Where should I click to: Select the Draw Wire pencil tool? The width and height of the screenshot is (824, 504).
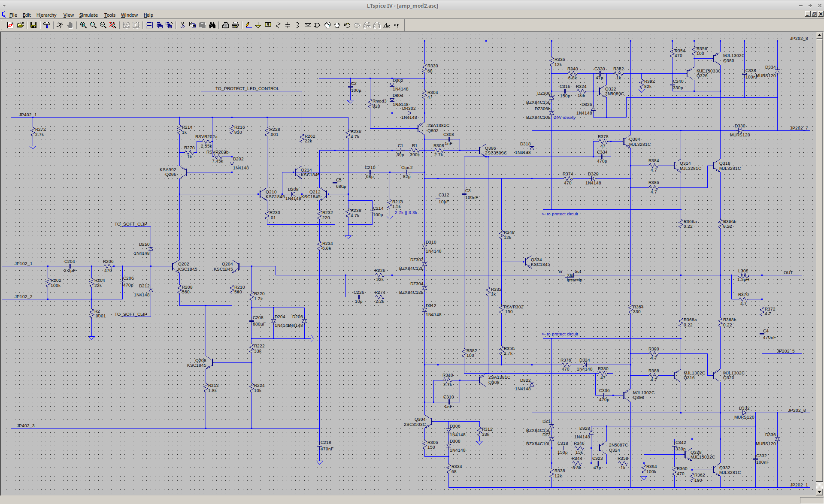[x=248, y=25]
